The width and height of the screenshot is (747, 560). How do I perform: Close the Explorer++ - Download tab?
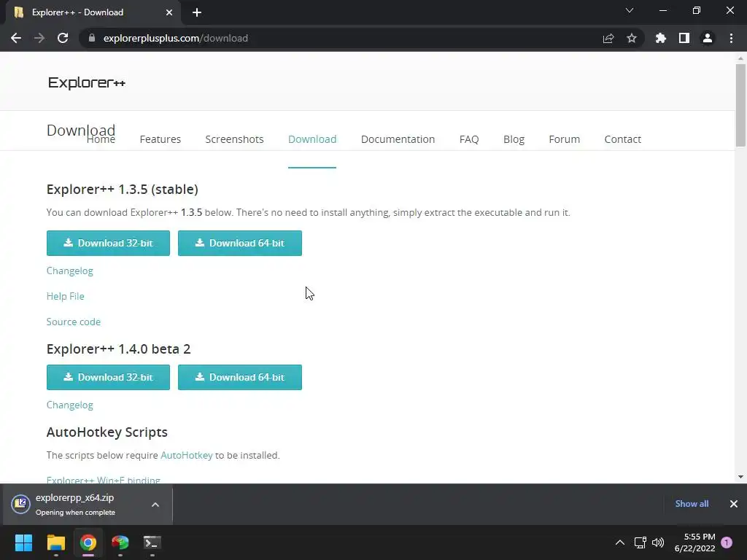point(169,12)
